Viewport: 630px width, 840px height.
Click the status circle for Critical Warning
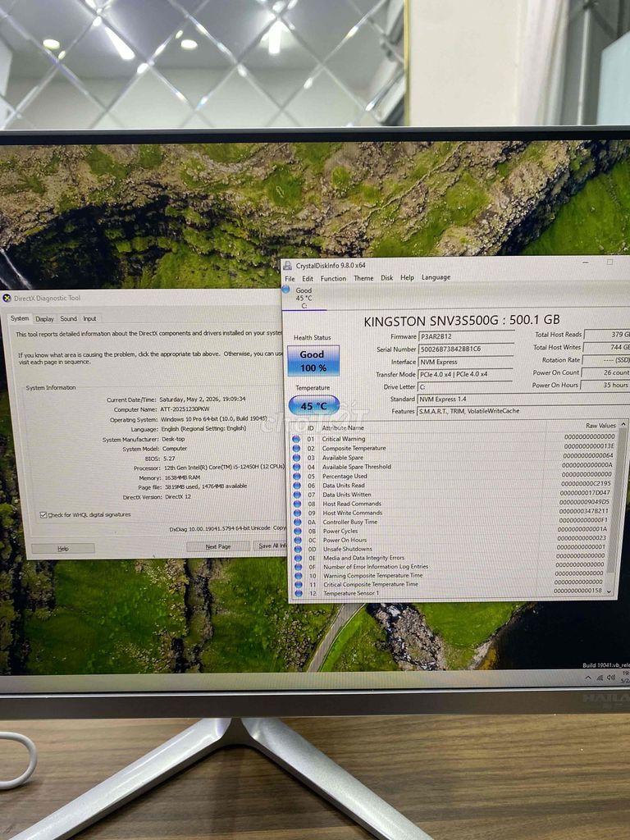pyautogui.click(x=295, y=439)
